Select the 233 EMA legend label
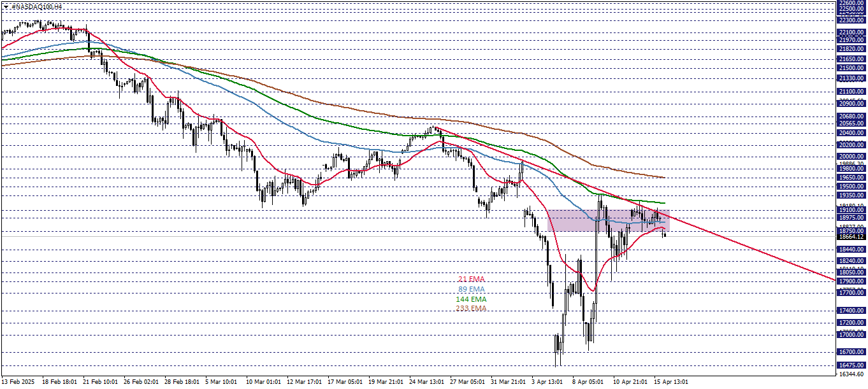868x389 pixels. 472,308
